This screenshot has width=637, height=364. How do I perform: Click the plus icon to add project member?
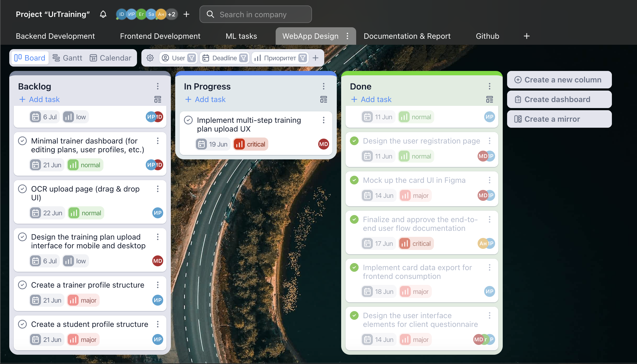point(186,14)
